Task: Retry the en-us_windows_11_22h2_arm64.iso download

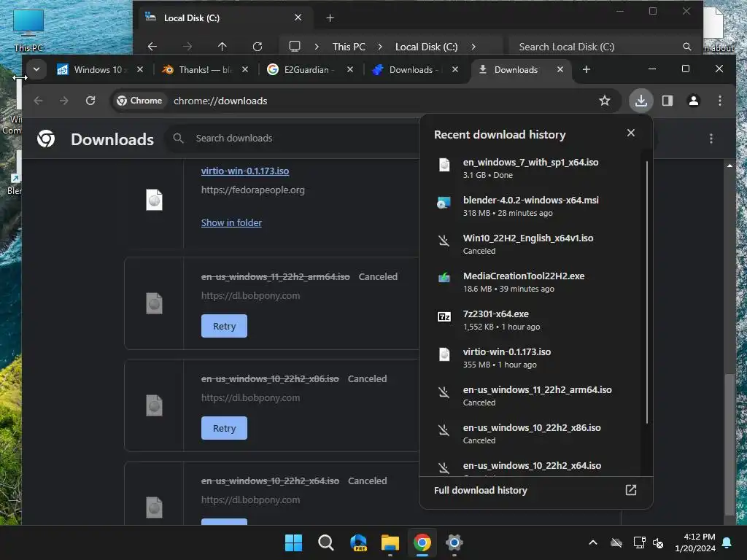Action: tap(224, 326)
